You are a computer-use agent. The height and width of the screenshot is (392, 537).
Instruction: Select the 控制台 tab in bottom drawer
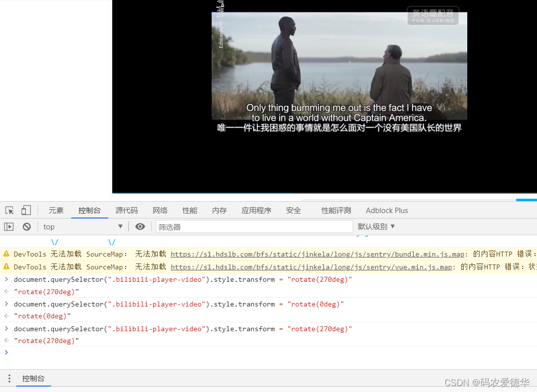pyautogui.click(x=33, y=378)
